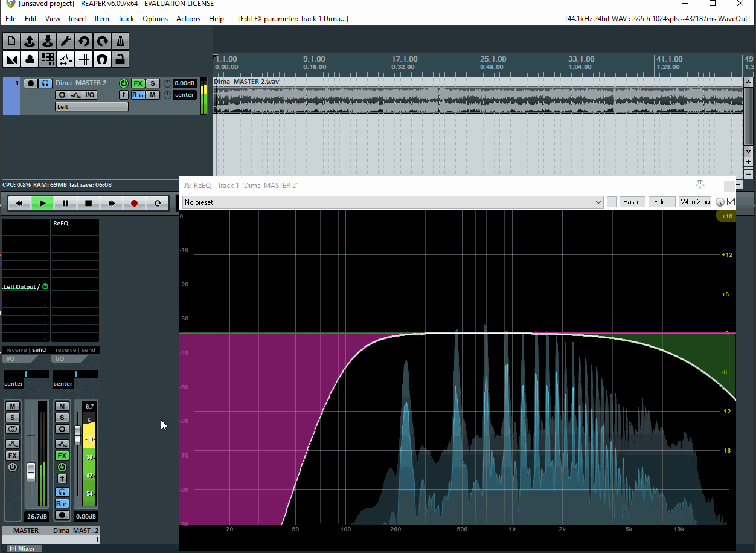Screen dimensions: 756x553
Task: Open the 'No preset' dropdown
Action: tap(393, 202)
